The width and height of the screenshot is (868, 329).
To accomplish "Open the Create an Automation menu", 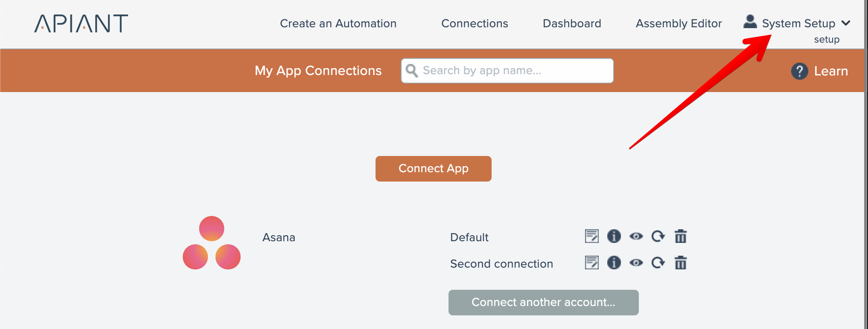I will tap(338, 23).
